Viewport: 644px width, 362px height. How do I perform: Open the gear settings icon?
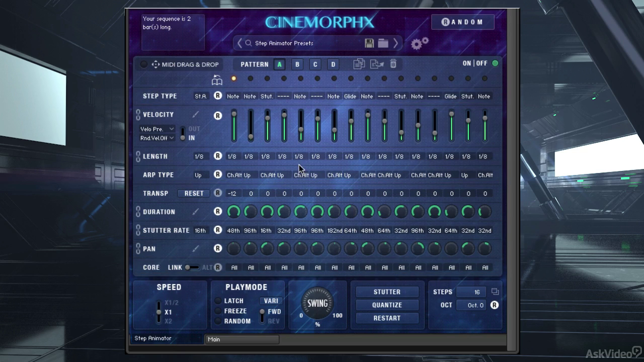point(420,43)
